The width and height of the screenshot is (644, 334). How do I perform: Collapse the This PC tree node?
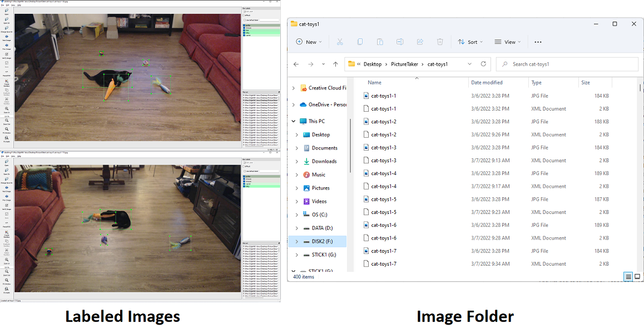293,121
